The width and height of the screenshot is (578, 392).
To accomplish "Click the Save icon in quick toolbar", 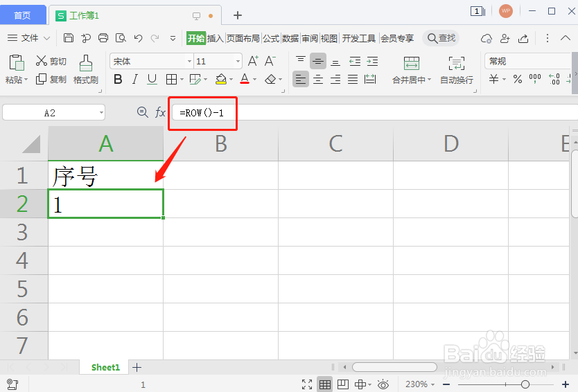I will [x=68, y=38].
